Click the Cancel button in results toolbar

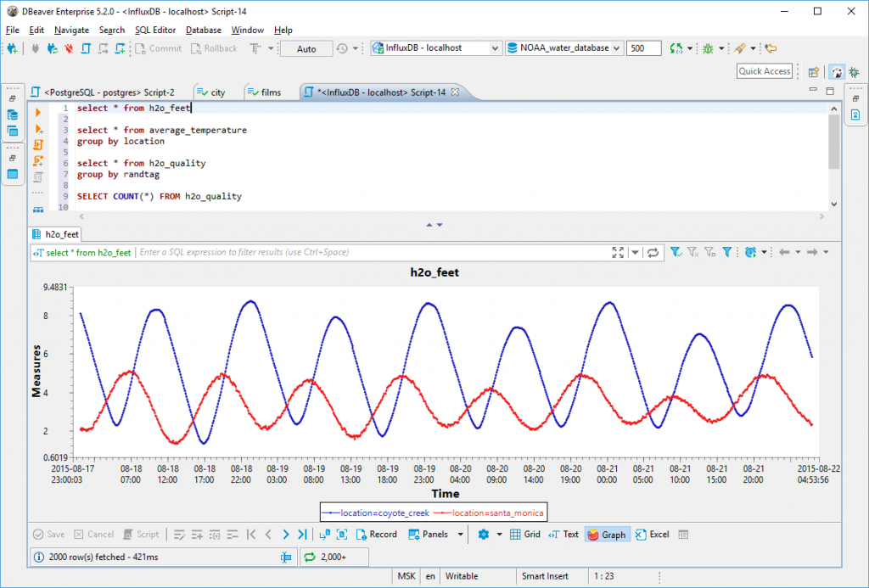[x=93, y=535]
